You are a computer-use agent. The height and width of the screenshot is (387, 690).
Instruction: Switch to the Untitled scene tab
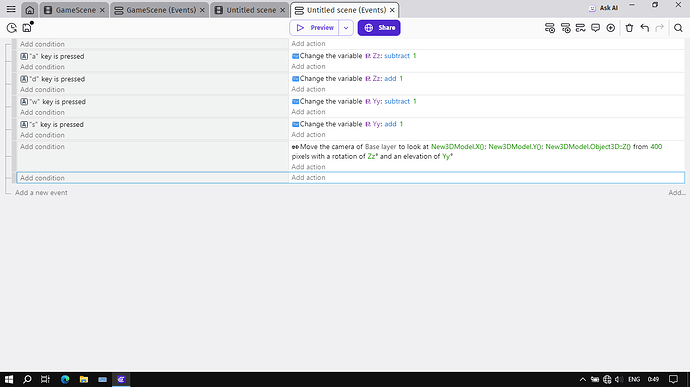click(x=251, y=10)
